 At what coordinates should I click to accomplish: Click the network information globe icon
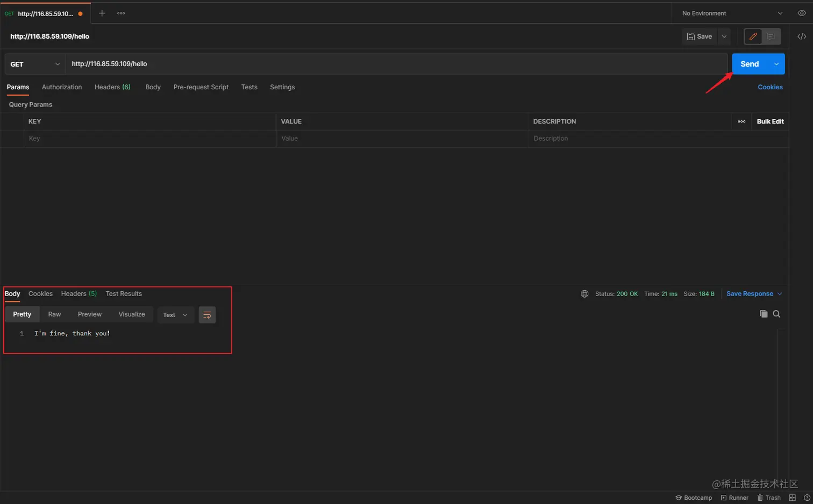point(584,294)
